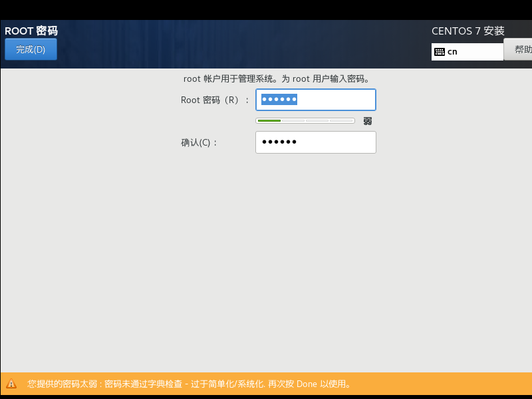Select the cn keyboard layout indicator
The image size is (532, 399).
coord(467,52)
